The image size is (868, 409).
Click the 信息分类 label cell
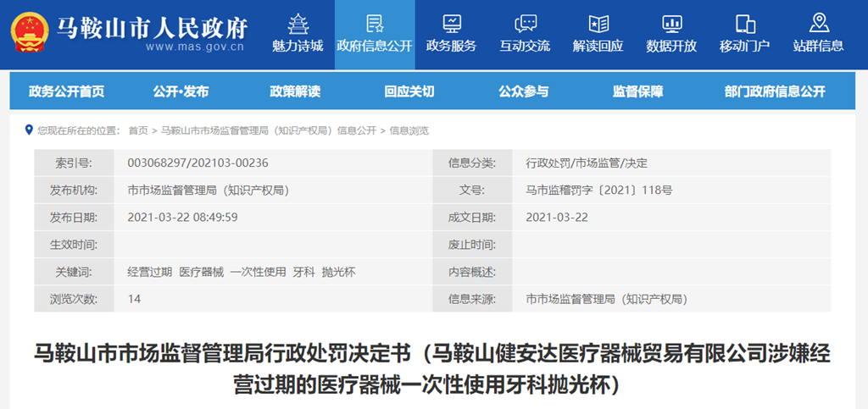[472, 163]
